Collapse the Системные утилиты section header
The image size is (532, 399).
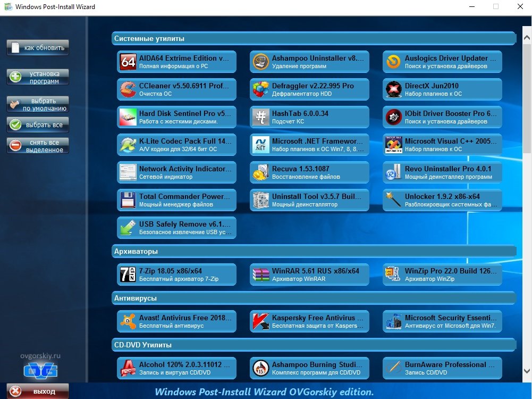[x=314, y=39]
